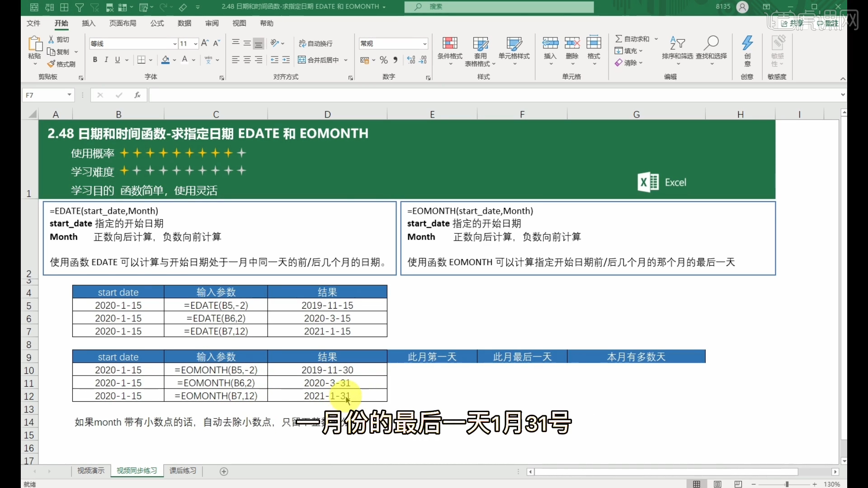
Task: Click the zoom slider handle
Action: [x=787, y=484]
